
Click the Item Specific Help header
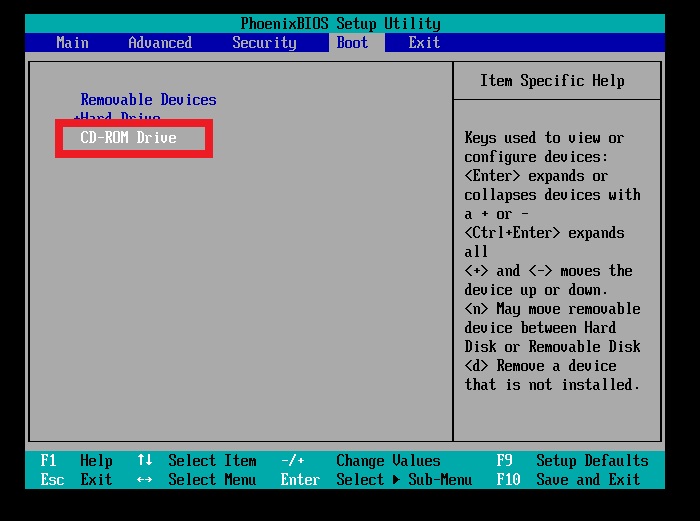coord(552,81)
